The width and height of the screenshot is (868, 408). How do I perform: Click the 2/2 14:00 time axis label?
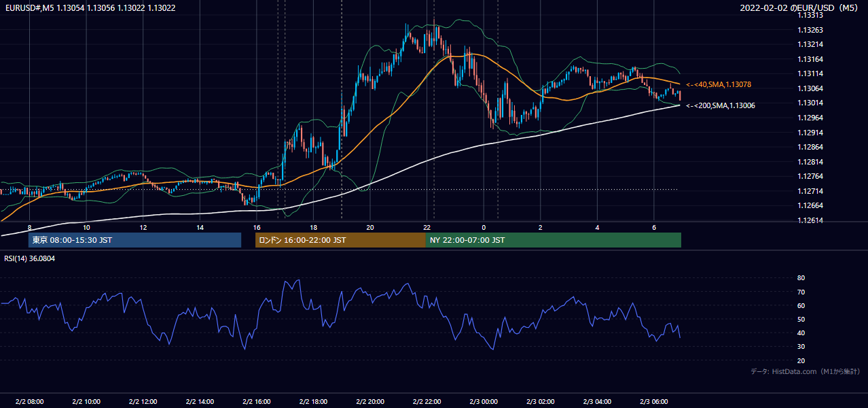click(200, 401)
